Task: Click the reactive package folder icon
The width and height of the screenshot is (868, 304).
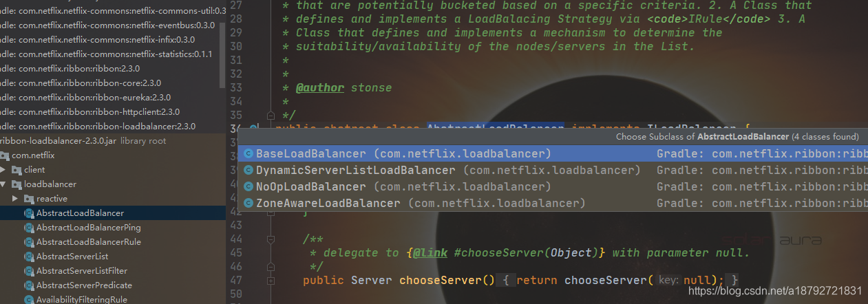Action: 29,199
